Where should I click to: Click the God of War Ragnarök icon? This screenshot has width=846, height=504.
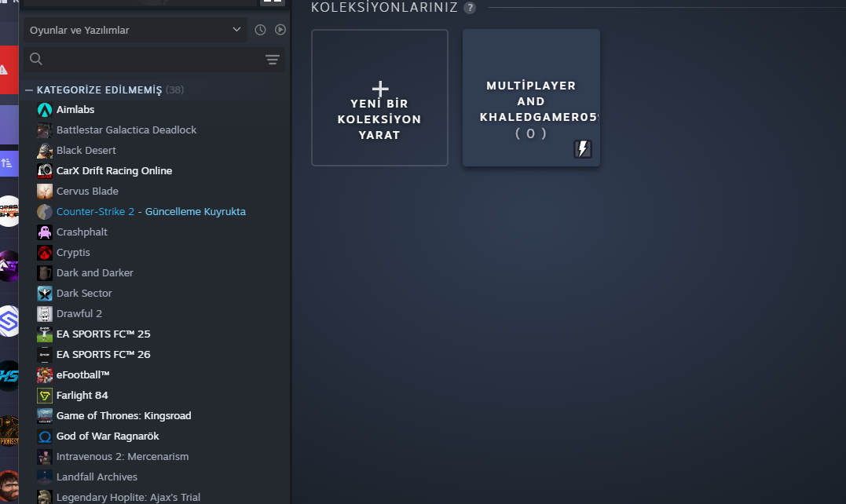(45, 437)
